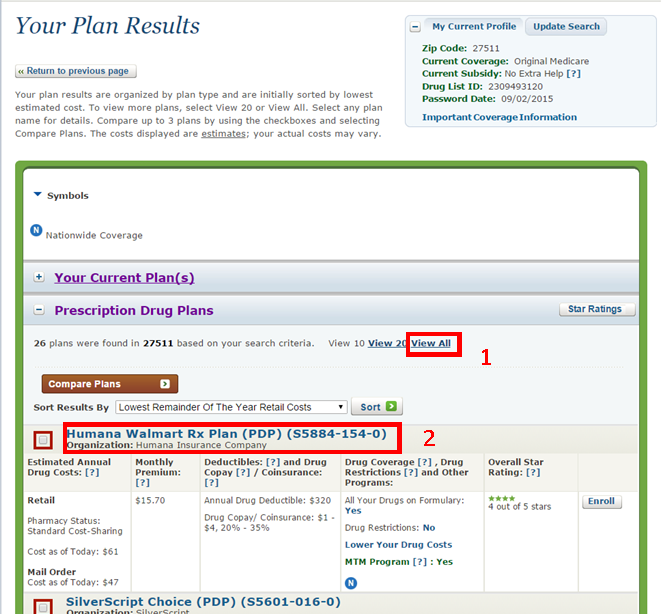The image size is (662, 614).
Task: Open Important Coverage Information link
Action: point(499,117)
